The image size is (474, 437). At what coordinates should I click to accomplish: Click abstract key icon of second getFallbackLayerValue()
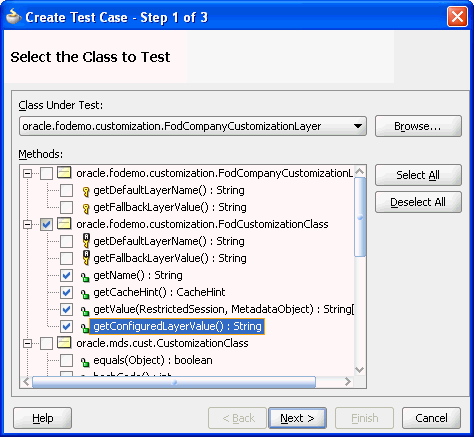[x=86, y=258]
